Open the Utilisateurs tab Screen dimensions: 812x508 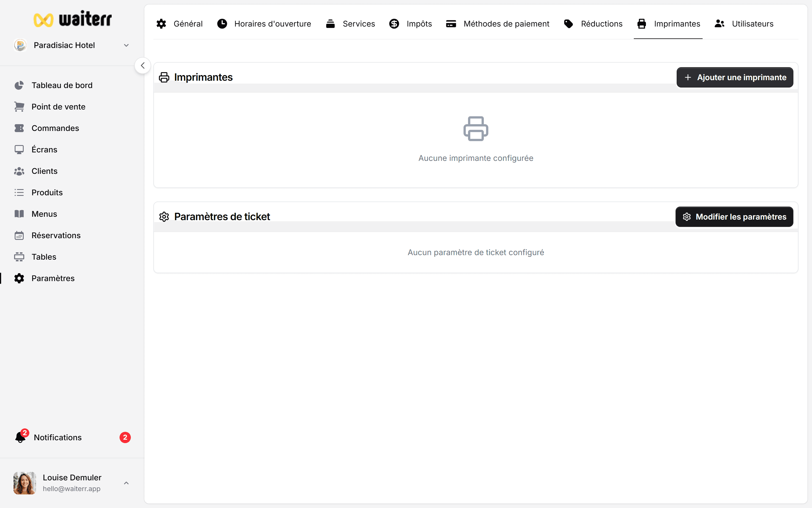pyautogui.click(x=744, y=24)
